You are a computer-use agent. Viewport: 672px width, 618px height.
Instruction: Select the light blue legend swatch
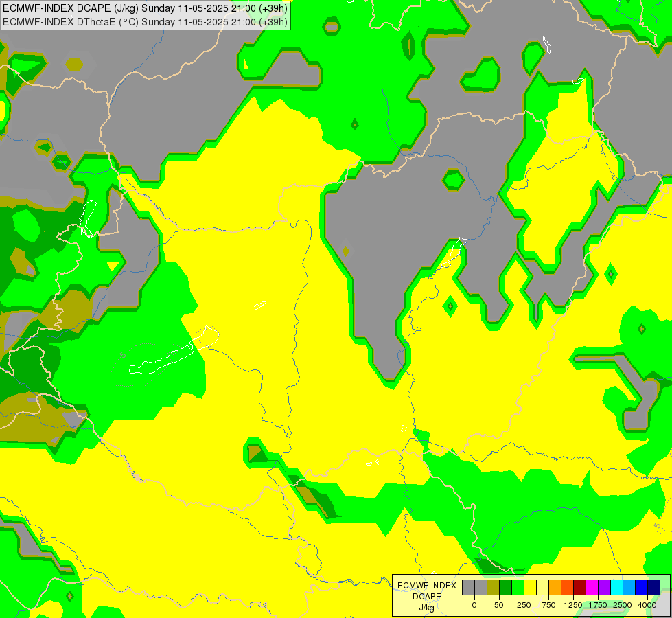[629, 587]
